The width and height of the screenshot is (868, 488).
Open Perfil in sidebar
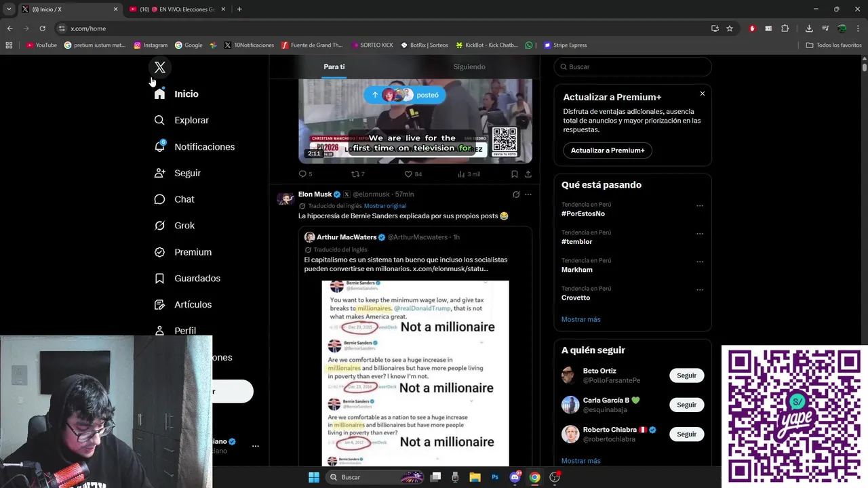click(x=175, y=330)
